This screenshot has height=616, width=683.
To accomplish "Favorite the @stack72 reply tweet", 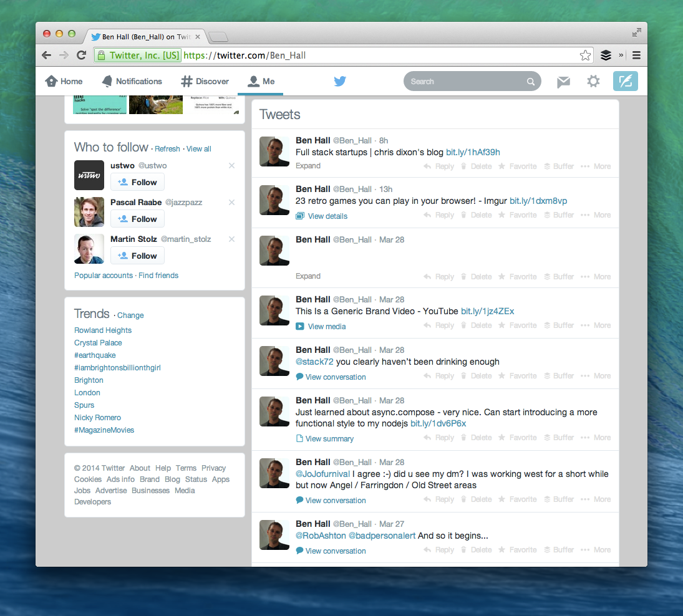I will (x=518, y=376).
